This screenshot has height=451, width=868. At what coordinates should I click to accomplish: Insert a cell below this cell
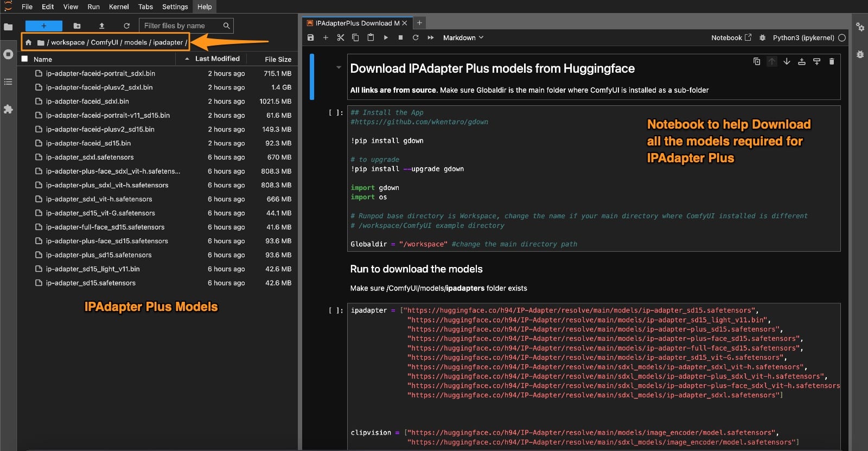click(816, 61)
